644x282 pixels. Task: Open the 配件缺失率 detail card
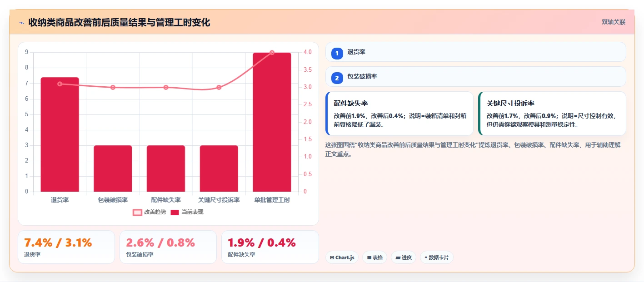pos(399,114)
